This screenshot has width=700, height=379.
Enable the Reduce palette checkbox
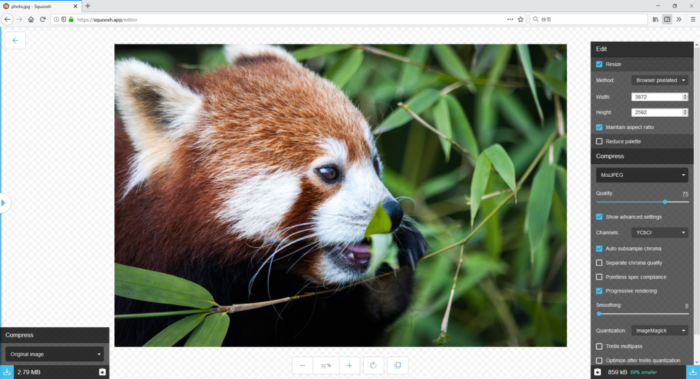tap(599, 142)
